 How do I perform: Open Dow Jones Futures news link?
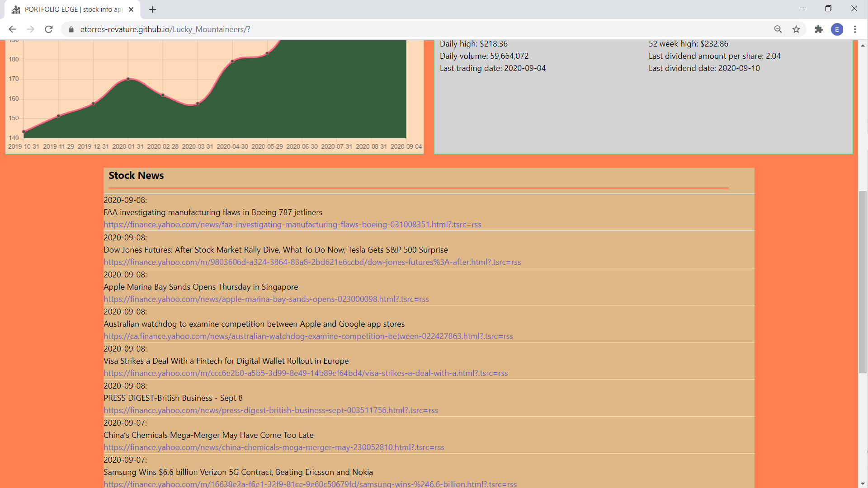[312, 262]
